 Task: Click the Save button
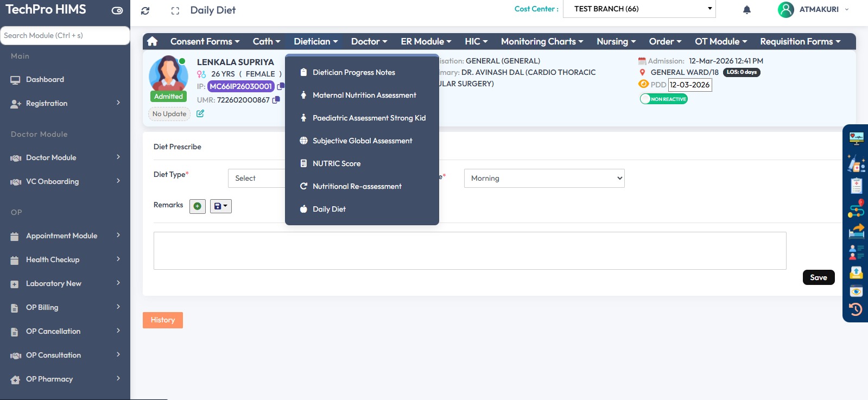coord(818,277)
